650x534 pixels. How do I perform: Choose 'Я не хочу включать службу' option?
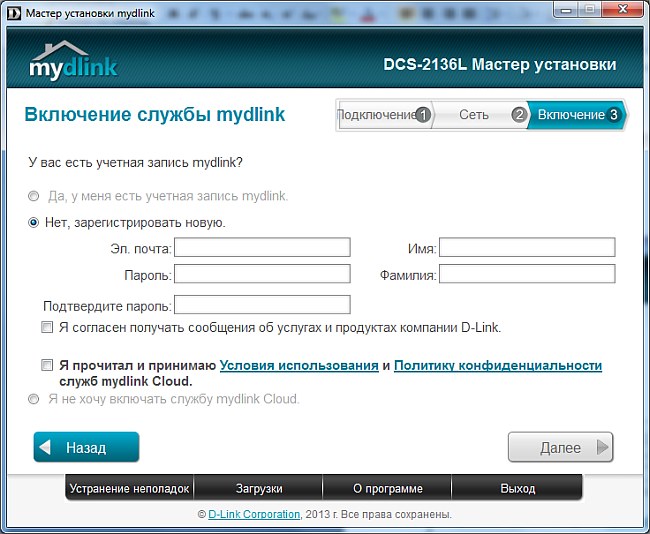pos(34,399)
